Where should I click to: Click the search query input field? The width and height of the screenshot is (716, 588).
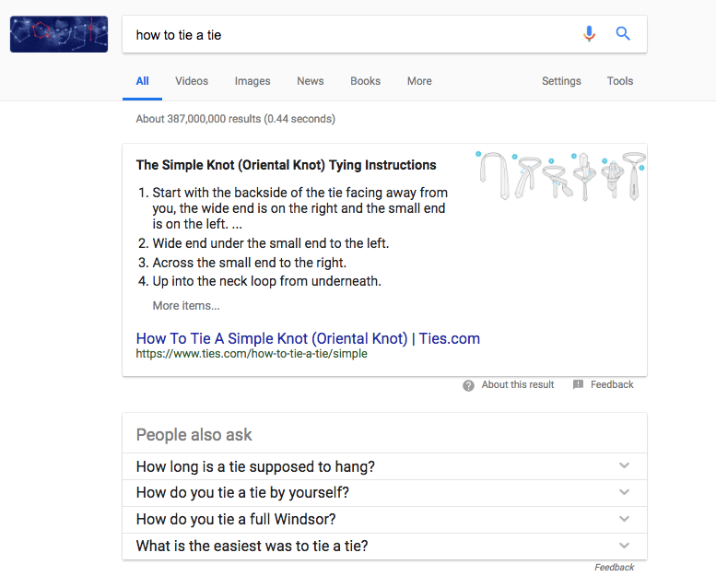click(350, 35)
